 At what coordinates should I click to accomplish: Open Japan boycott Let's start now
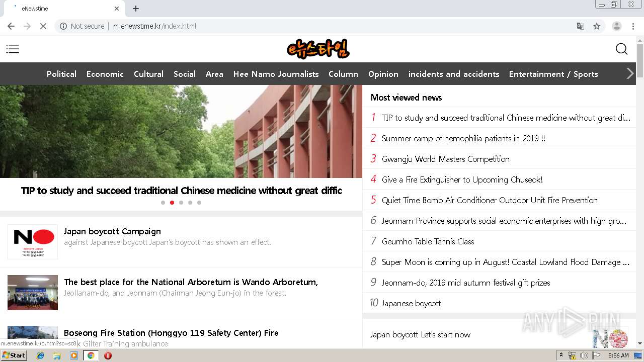[420, 334]
